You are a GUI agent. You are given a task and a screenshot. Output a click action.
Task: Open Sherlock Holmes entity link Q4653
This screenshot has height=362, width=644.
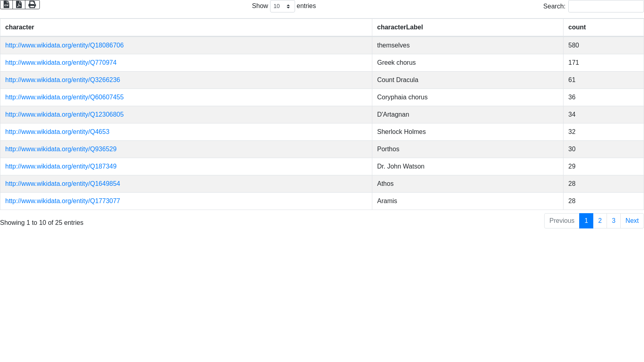point(57,132)
